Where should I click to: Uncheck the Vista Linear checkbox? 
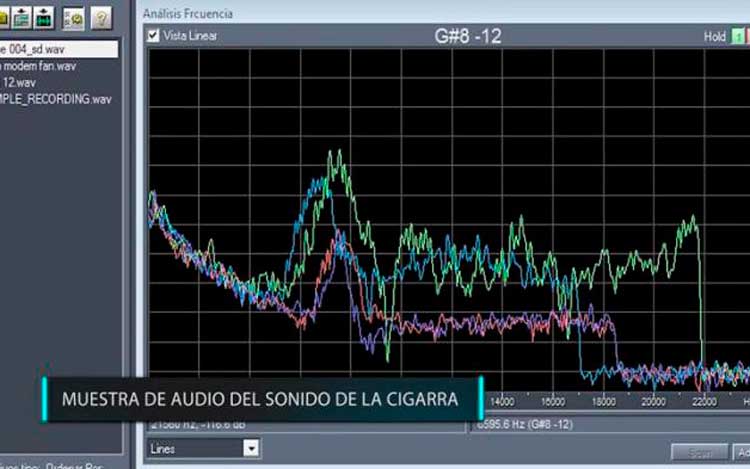tap(153, 36)
